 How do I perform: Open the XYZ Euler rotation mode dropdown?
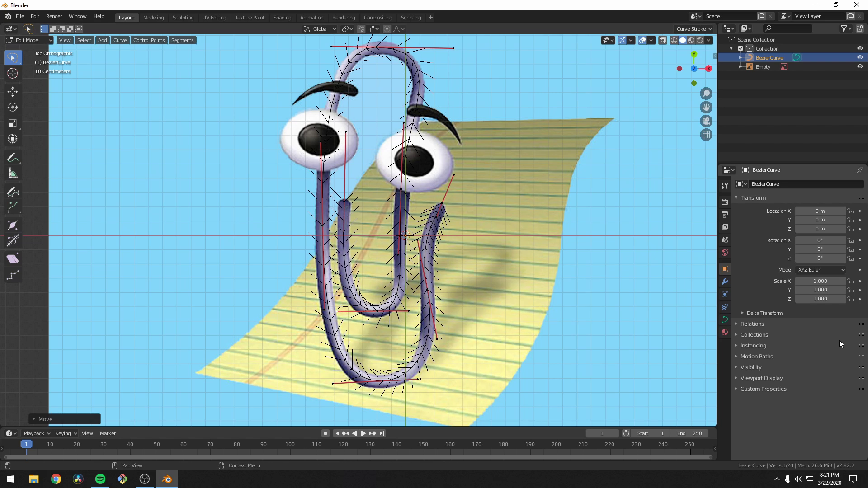pos(821,270)
